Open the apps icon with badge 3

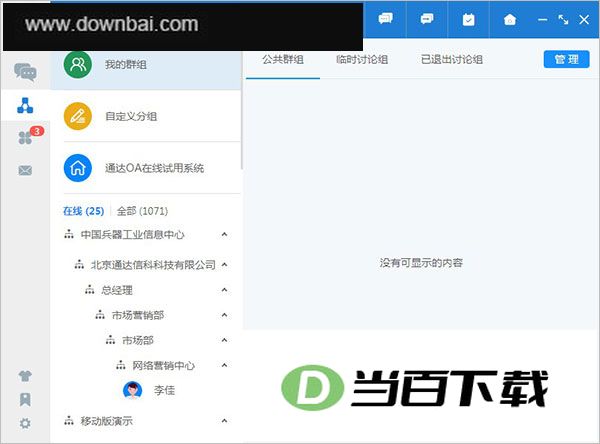click(x=25, y=137)
